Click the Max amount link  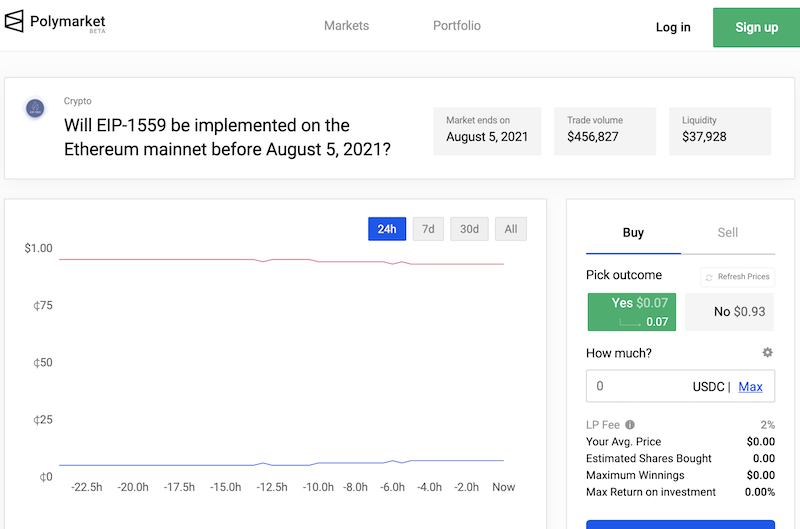(750, 387)
